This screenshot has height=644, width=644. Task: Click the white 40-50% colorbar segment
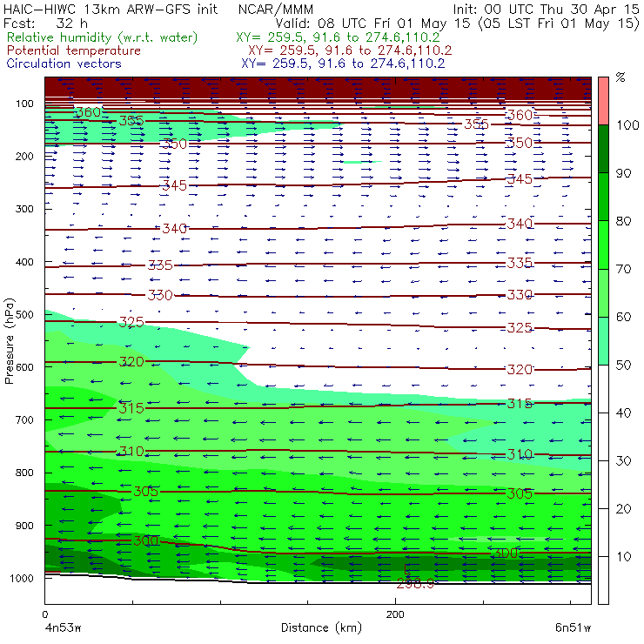[603, 388]
